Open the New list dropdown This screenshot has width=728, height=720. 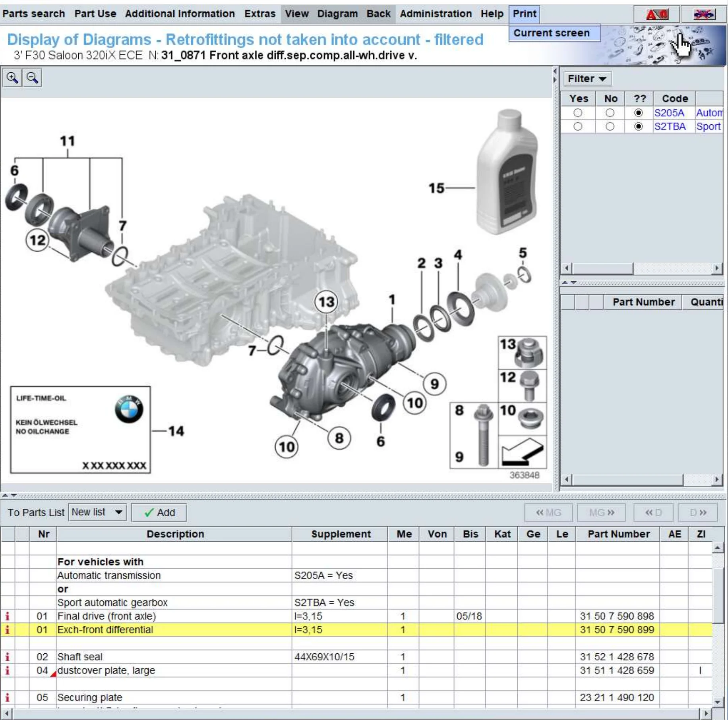[x=97, y=512]
